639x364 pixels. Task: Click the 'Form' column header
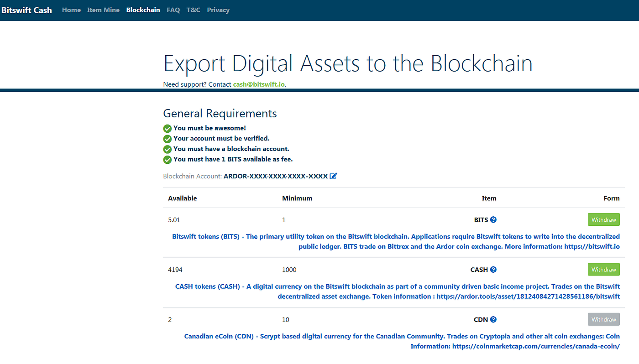(x=612, y=198)
